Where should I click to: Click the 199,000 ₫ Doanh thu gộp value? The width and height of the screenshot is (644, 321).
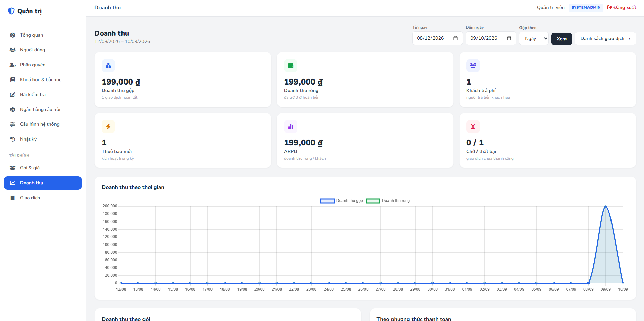pyautogui.click(x=121, y=82)
